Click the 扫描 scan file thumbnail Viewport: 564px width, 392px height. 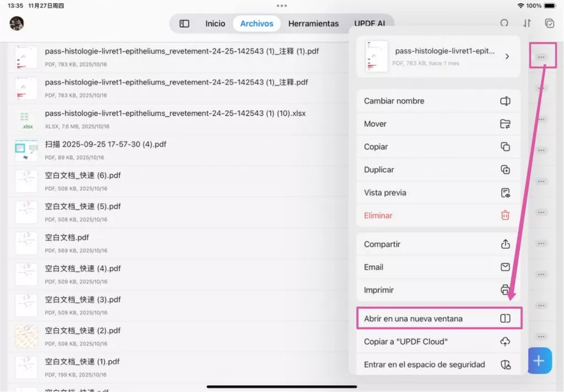pyautogui.click(x=26, y=150)
